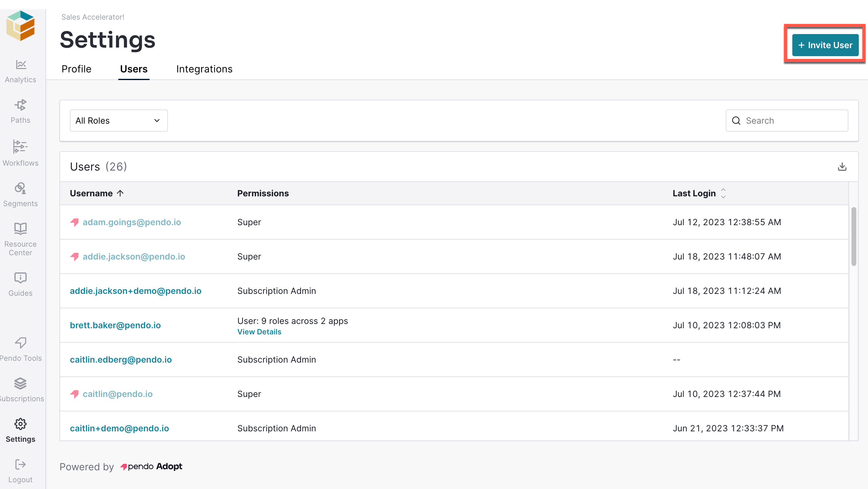Click 'User: 9 roles across 2 apps' text
Viewport: 868px width, 489px height.
tap(292, 321)
